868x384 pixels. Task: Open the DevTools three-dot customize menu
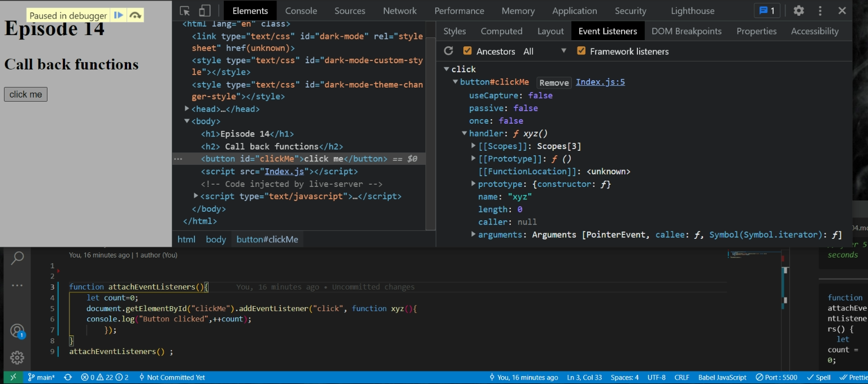coord(820,11)
